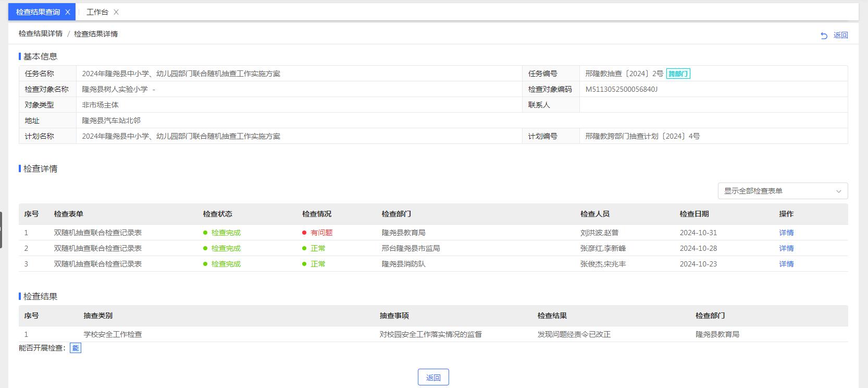
Task: Close the 工作台 tab
Action: click(116, 12)
